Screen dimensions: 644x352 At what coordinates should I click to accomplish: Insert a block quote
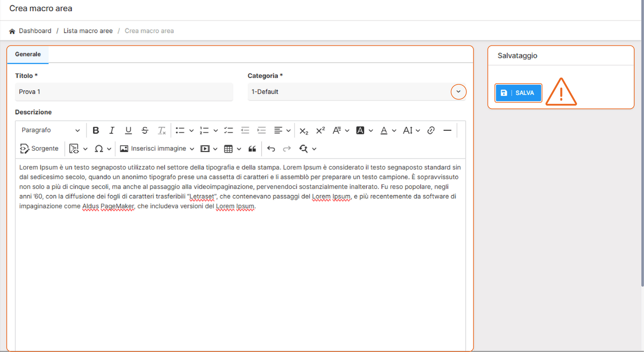252,149
